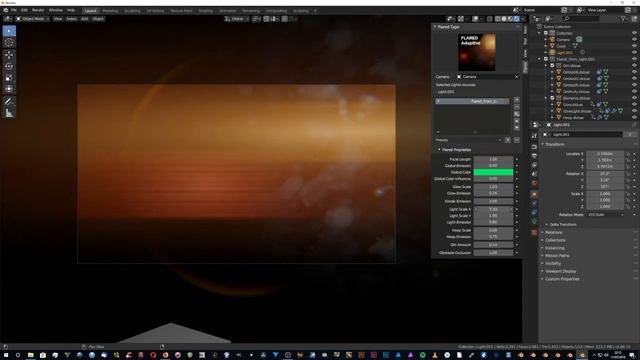The width and height of the screenshot is (640, 360).
Task: Open File Explorer from the taskbar
Action: click(31, 355)
